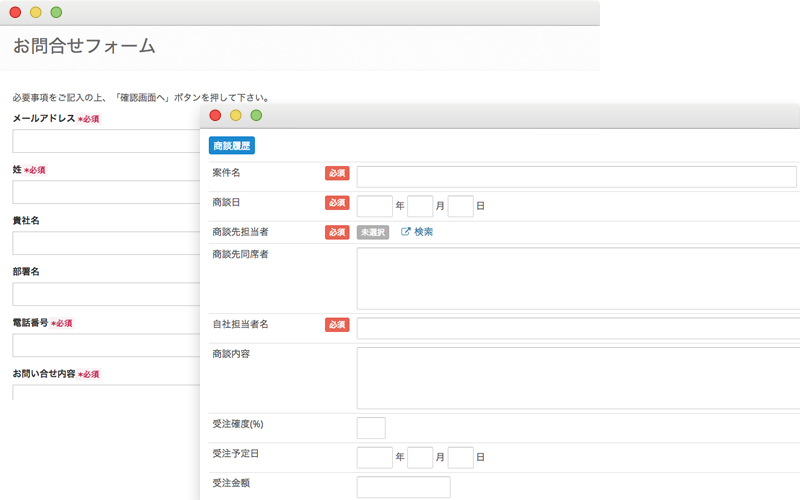Focus the 商談内容 text area
The image size is (800, 500).
point(579,378)
